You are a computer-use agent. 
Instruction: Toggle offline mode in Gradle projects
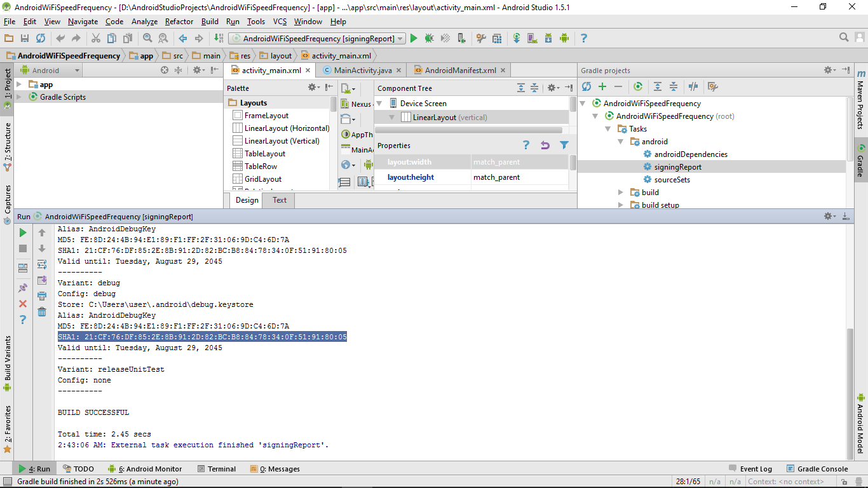693,86
